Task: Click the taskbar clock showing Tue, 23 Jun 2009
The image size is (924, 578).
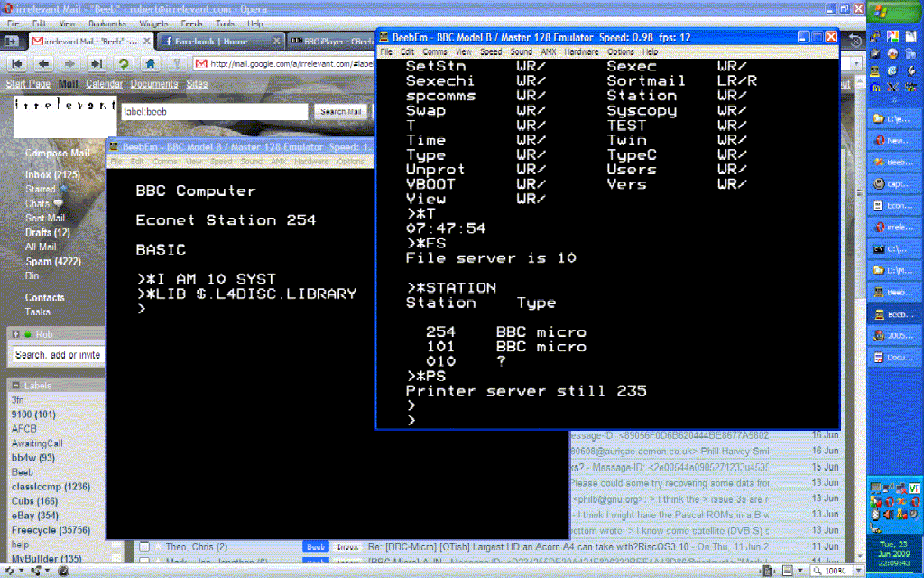Action: (x=893, y=554)
